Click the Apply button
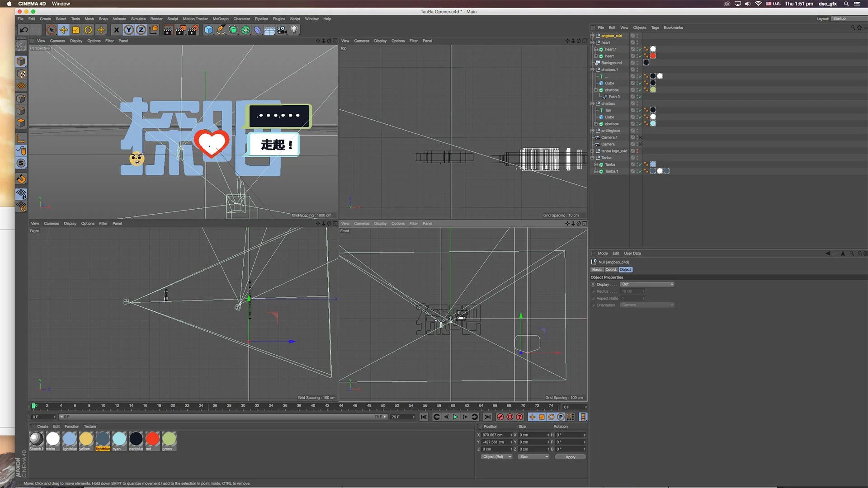Screen dimensions: 868x488 (x=570, y=457)
